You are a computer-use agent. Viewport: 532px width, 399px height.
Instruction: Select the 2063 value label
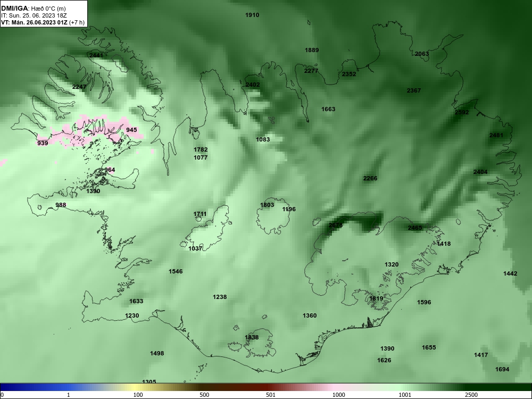[422, 54]
